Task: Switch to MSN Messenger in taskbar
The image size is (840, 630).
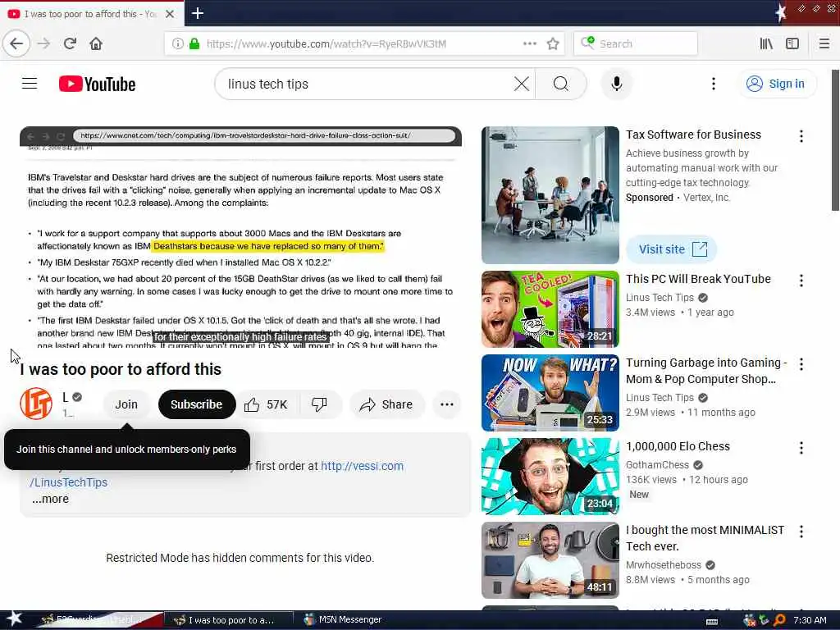Action: pyautogui.click(x=344, y=620)
